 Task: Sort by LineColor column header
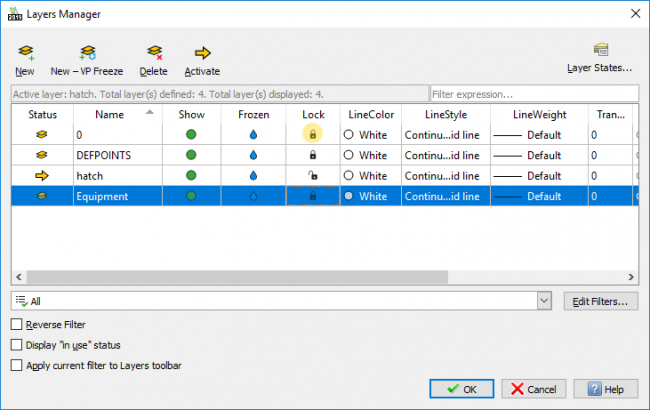[x=371, y=114]
